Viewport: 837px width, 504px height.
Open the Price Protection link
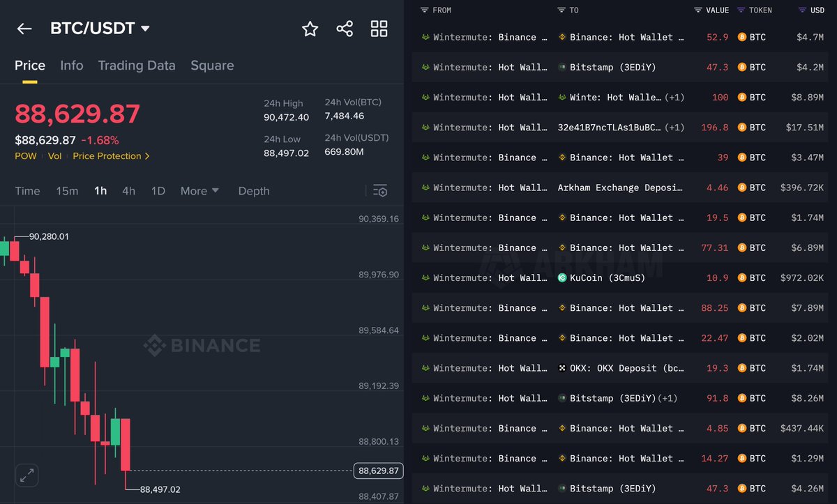click(x=111, y=156)
